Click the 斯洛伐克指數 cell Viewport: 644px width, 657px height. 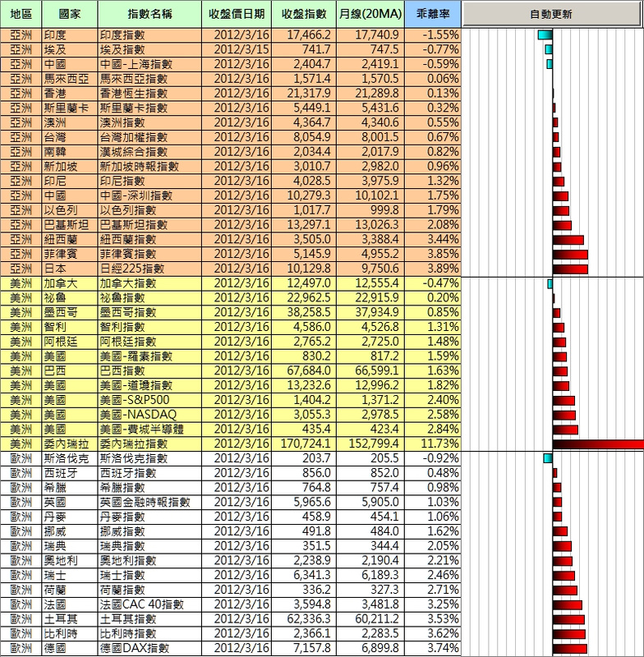pos(149,458)
